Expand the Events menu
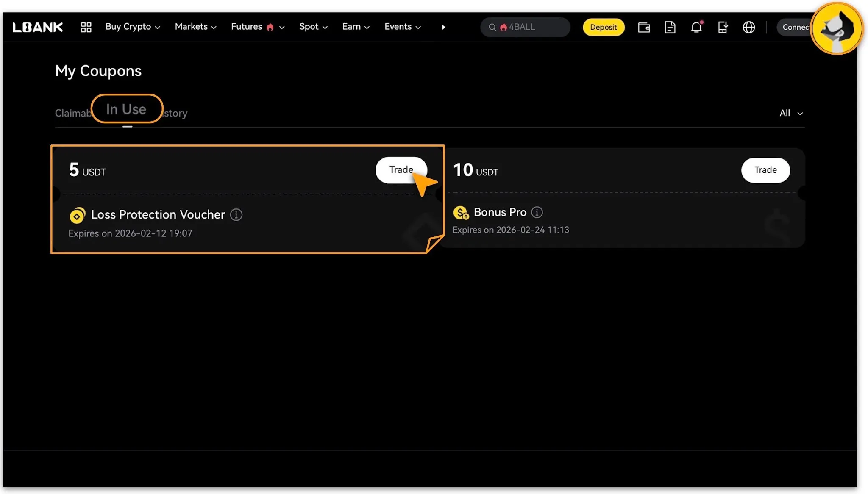 coord(403,27)
